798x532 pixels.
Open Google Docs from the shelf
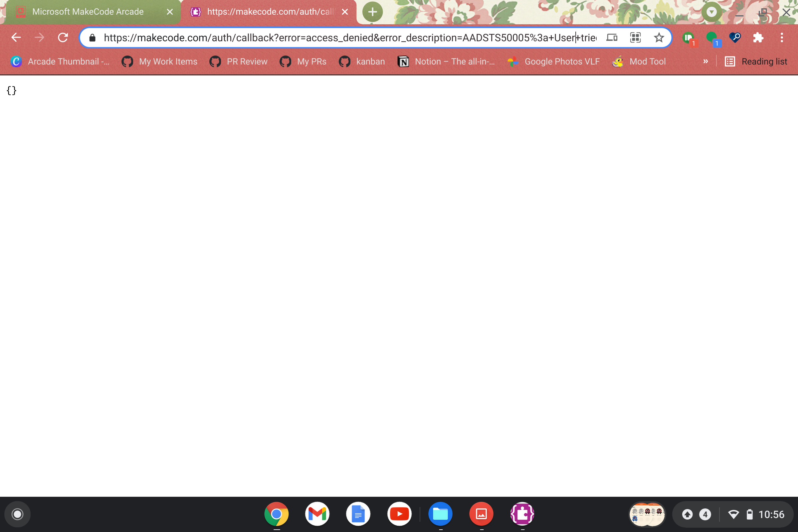pyautogui.click(x=358, y=514)
